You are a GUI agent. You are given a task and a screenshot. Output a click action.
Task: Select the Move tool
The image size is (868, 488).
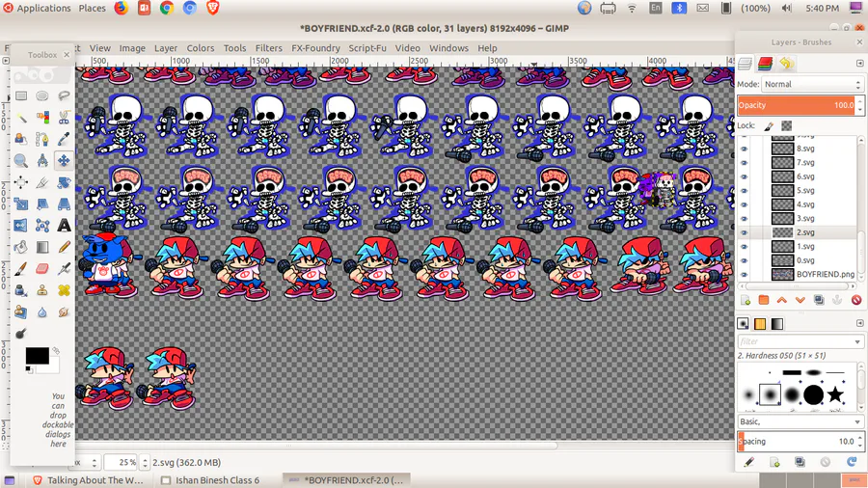[x=64, y=160]
